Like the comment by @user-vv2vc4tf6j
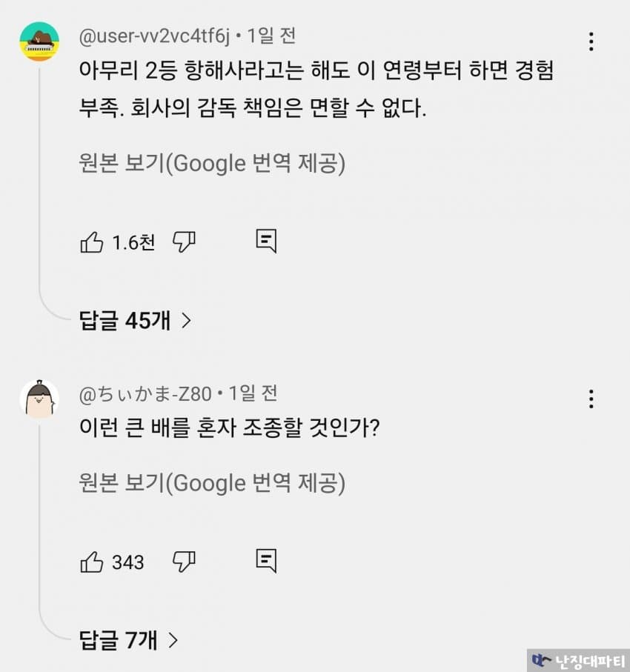 pyautogui.click(x=92, y=242)
